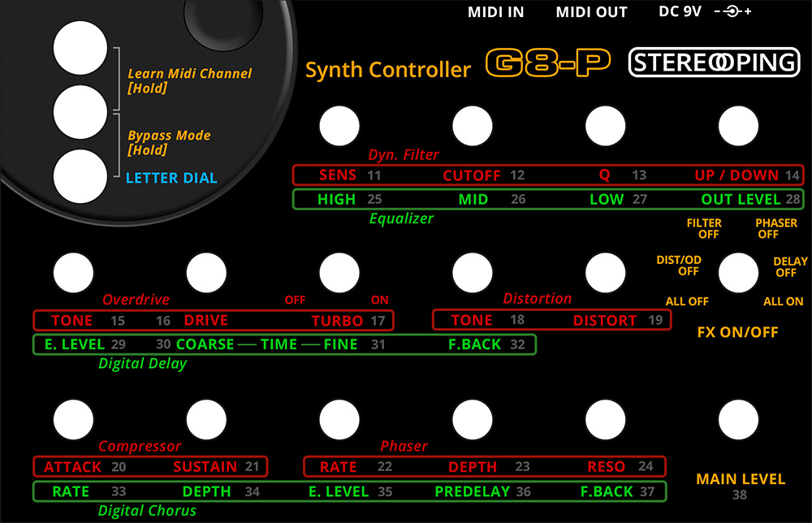Click the E. LEVEL 29 delay label
This screenshot has height=523, width=812.
click(x=85, y=344)
